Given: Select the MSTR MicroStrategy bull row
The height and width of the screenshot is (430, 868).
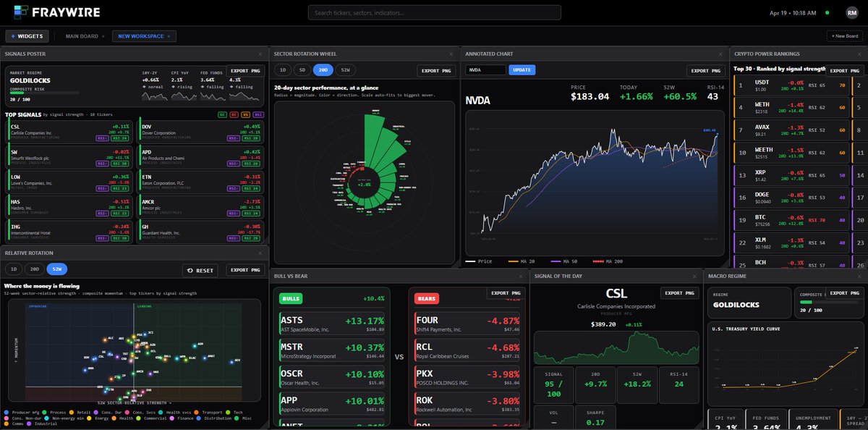Looking at the screenshot, I should click(333, 351).
